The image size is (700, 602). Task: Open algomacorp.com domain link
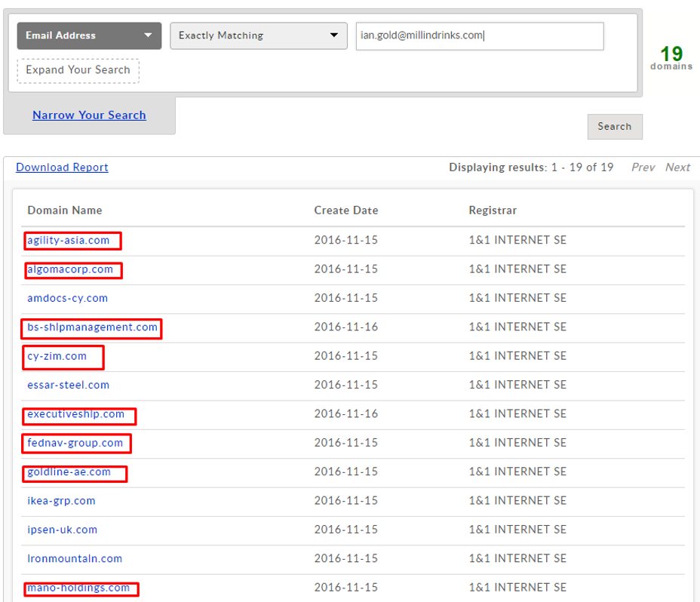click(x=70, y=269)
